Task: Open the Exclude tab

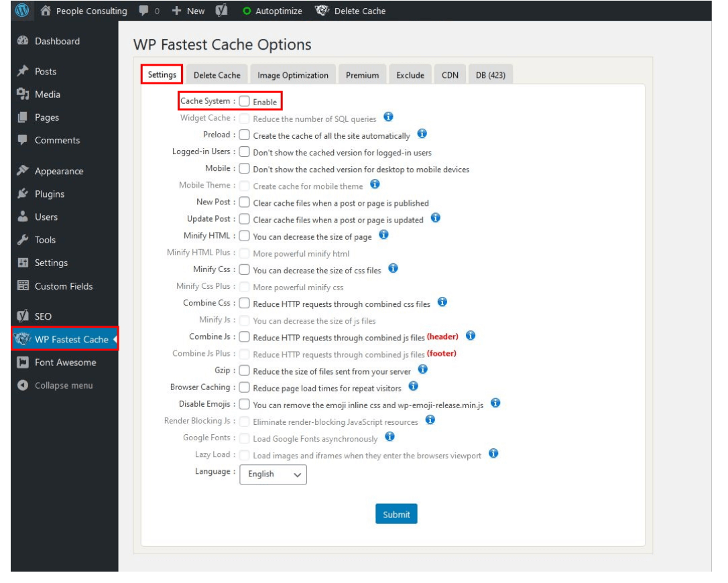Action: (410, 75)
